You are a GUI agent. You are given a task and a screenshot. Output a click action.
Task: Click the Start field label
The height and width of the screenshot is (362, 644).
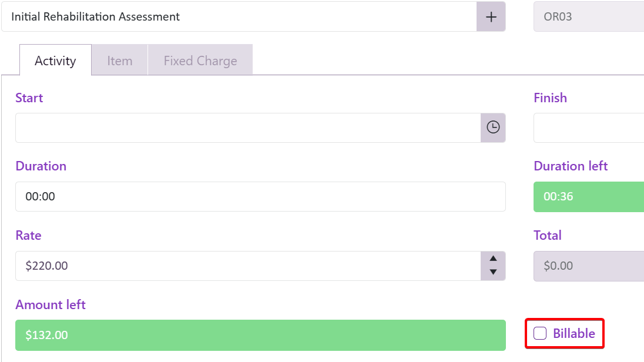(x=29, y=98)
